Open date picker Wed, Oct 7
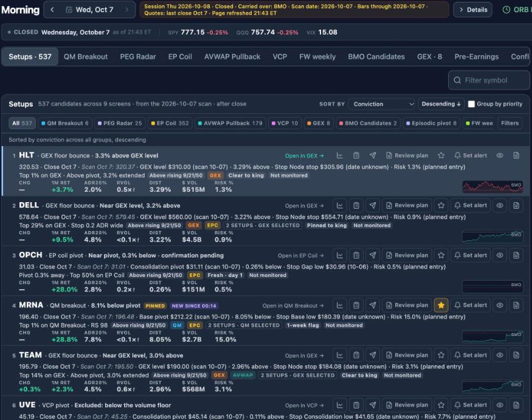Screen dimensions: 532x420 pos(89,10)
